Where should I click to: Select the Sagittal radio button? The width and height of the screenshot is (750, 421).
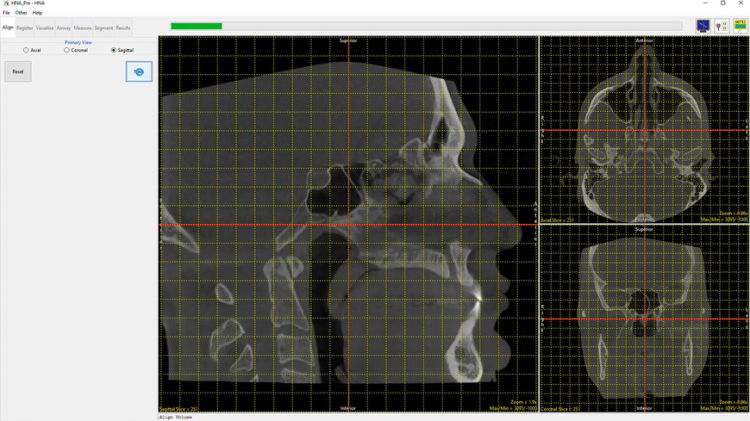point(113,50)
